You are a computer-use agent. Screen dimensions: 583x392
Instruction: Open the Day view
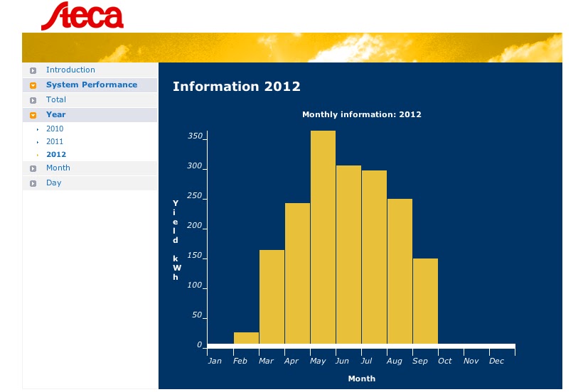(x=53, y=183)
